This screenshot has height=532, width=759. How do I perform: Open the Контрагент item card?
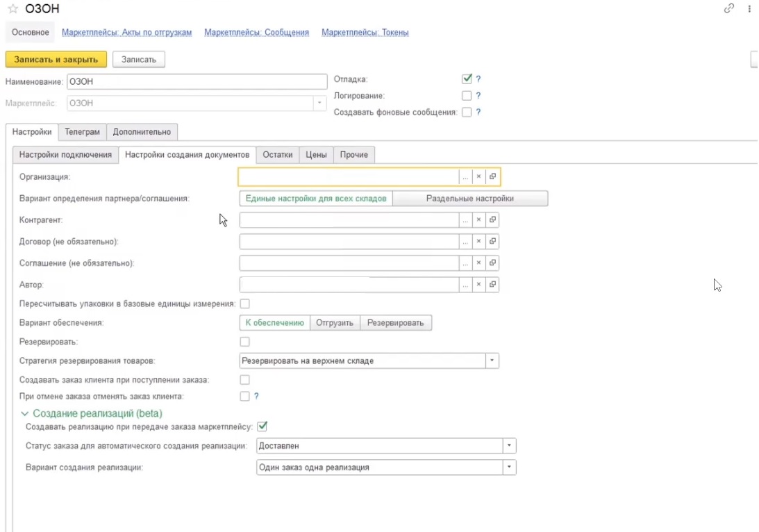[492, 219]
